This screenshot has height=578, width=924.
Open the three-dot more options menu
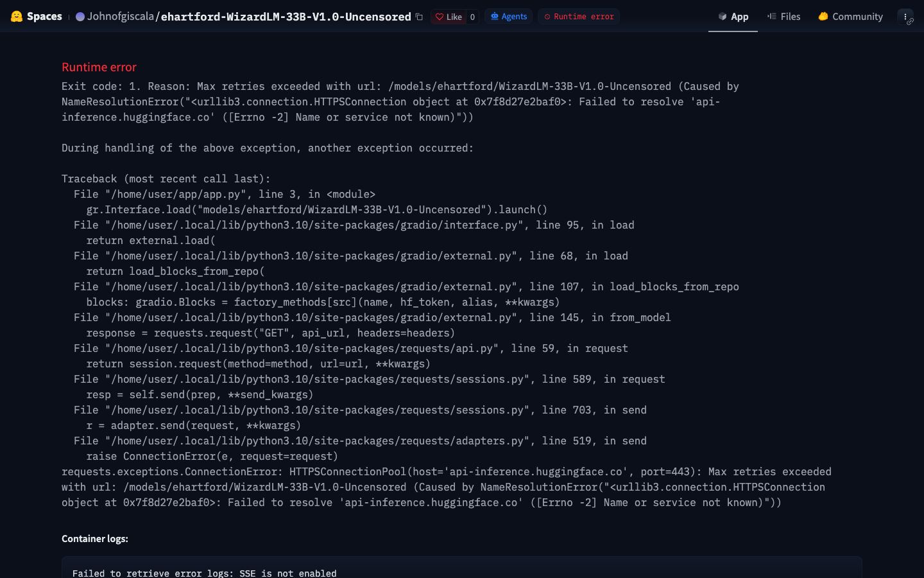[905, 17]
